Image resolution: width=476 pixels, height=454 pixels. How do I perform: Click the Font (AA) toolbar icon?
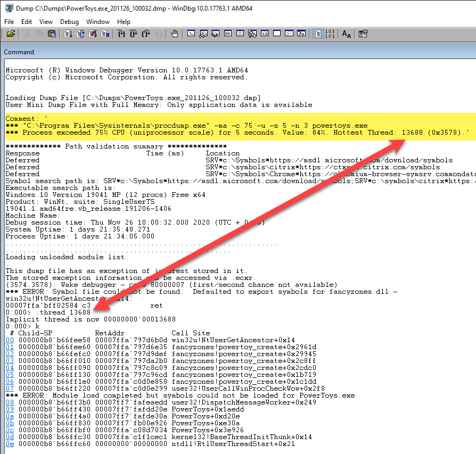pyautogui.click(x=347, y=34)
